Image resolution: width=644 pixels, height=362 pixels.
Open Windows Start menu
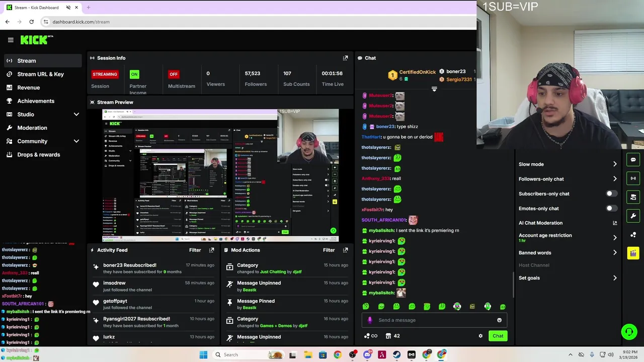203,355
